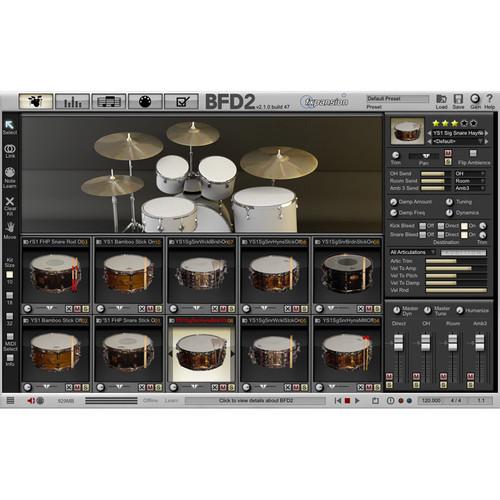Viewport: 500px width, 500px height.
Task: Open the Preferences page checkmark tab
Action: 182,101
